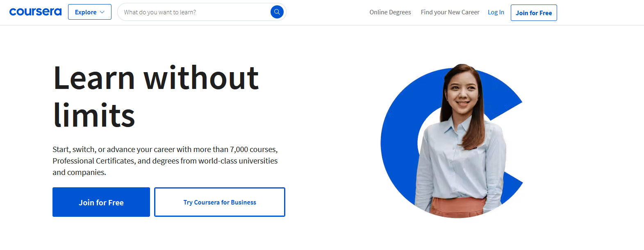Click the Log In link
Screen dimensions: 644x250
pyautogui.click(x=496, y=12)
